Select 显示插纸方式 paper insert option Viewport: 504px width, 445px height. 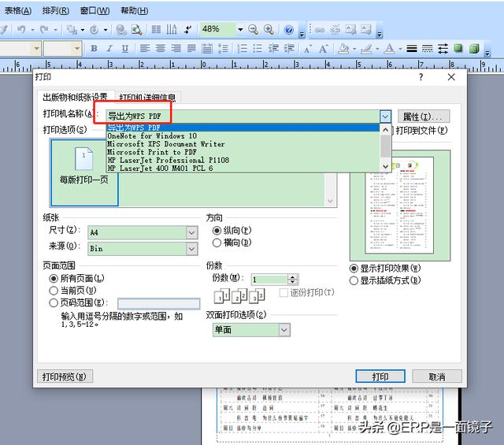(x=385, y=280)
